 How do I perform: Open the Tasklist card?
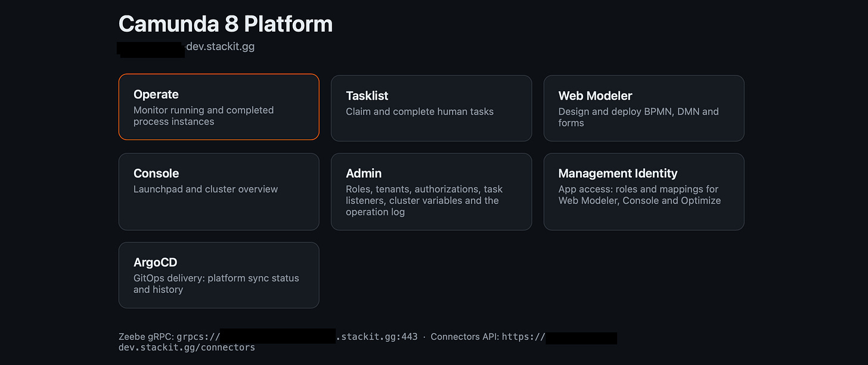point(431,108)
